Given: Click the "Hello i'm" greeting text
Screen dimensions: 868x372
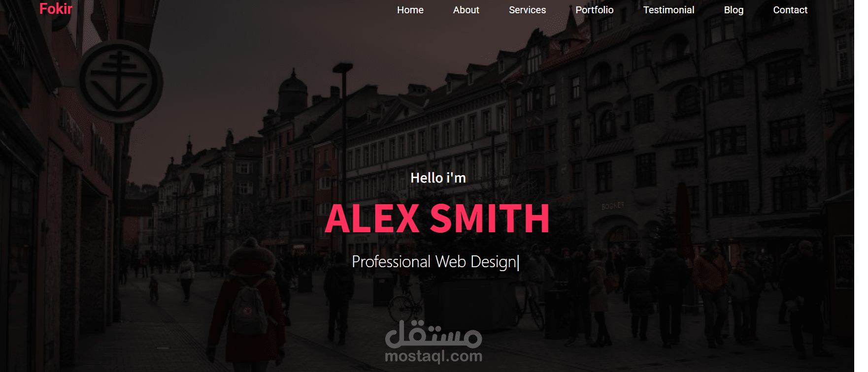Looking at the screenshot, I should [438, 178].
